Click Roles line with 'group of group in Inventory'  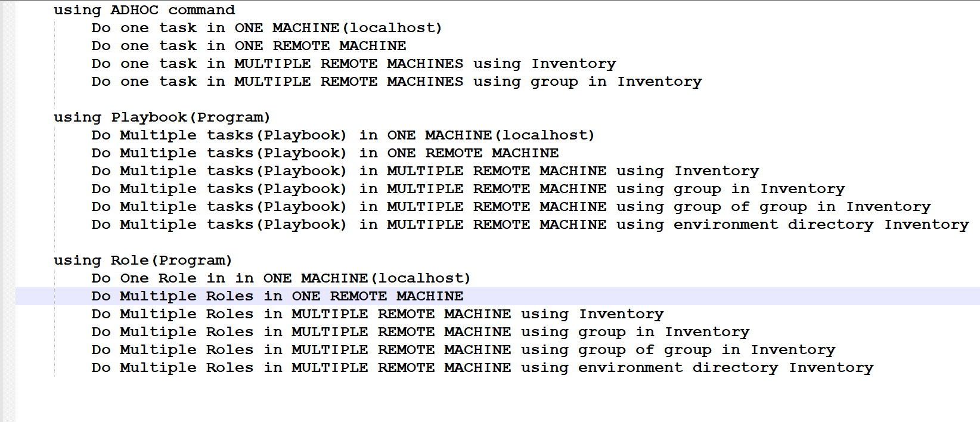(x=463, y=350)
